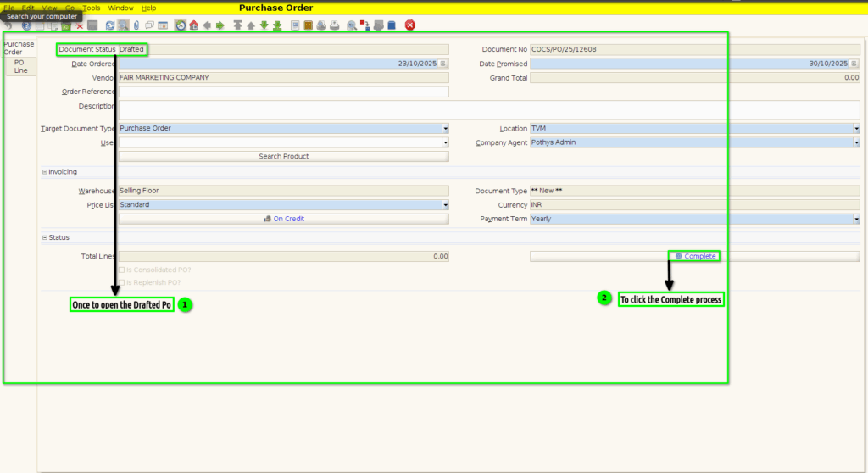This screenshot has width=868, height=473.
Task: Click the Order Reference input field
Action: (283, 92)
